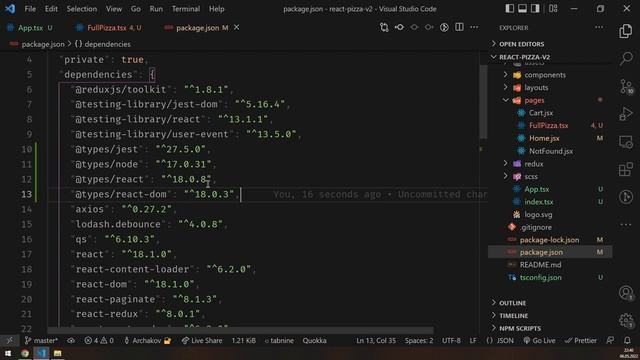
Task: Click errors and warnings count in status bar
Action: pyautogui.click(x=99, y=340)
